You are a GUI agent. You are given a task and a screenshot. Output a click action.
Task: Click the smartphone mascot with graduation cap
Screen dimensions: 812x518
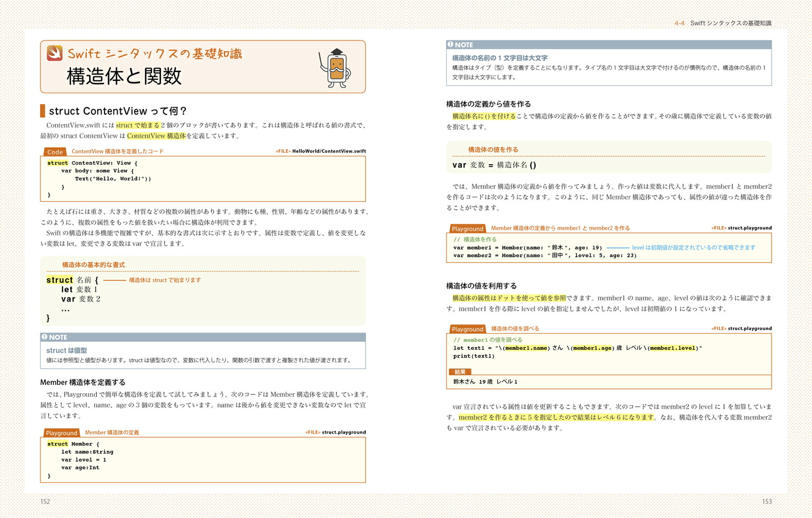point(335,68)
